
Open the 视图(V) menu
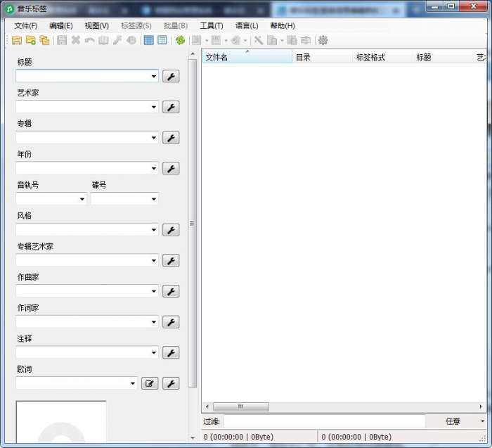click(x=97, y=26)
